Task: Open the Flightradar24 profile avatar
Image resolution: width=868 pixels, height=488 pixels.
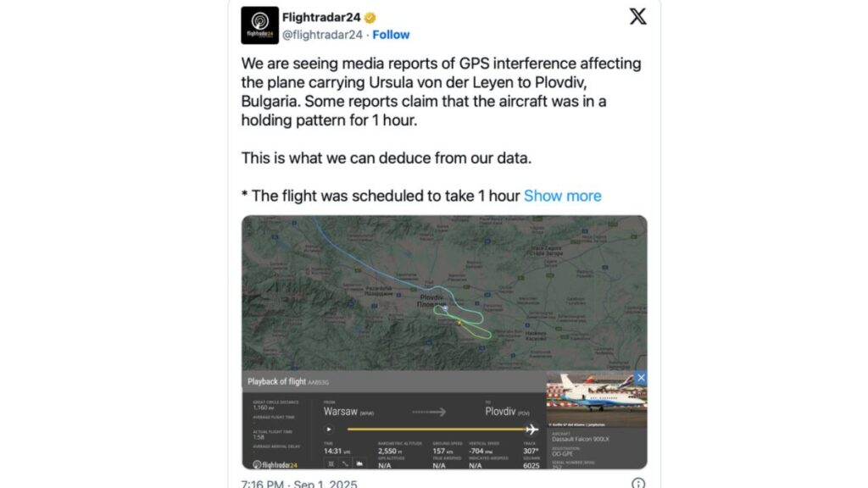Action: [x=259, y=25]
